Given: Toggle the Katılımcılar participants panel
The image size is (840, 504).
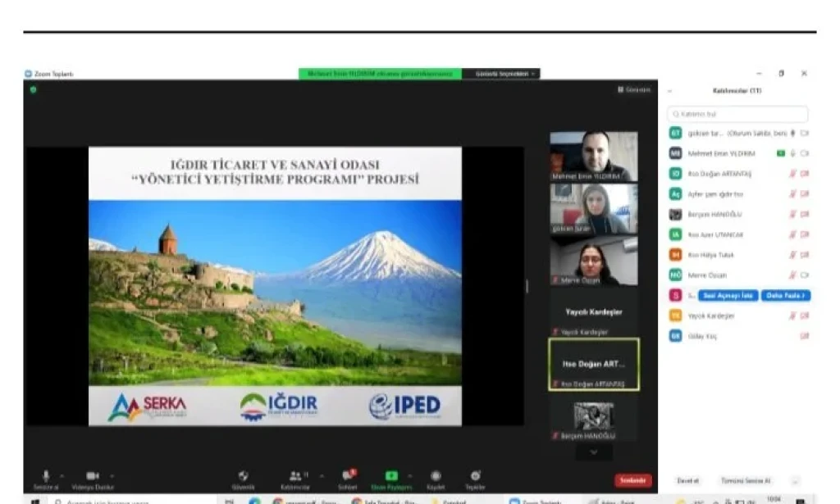Looking at the screenshot, I should tap(295, 479).
